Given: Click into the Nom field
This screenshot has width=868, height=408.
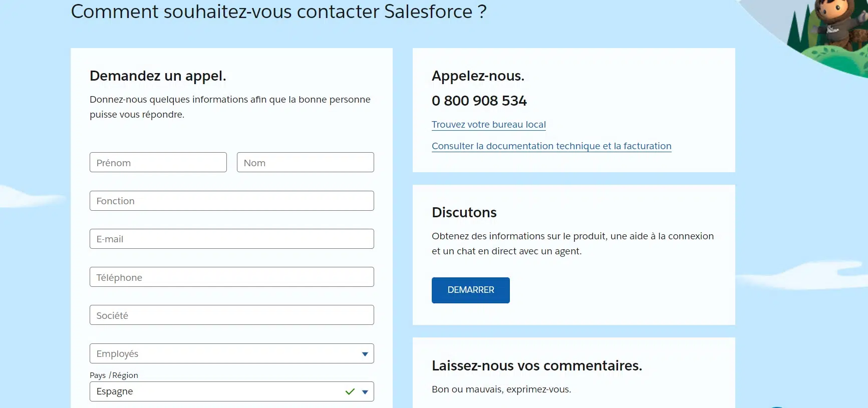Looking at the screenshot, I should click(305, 163).
